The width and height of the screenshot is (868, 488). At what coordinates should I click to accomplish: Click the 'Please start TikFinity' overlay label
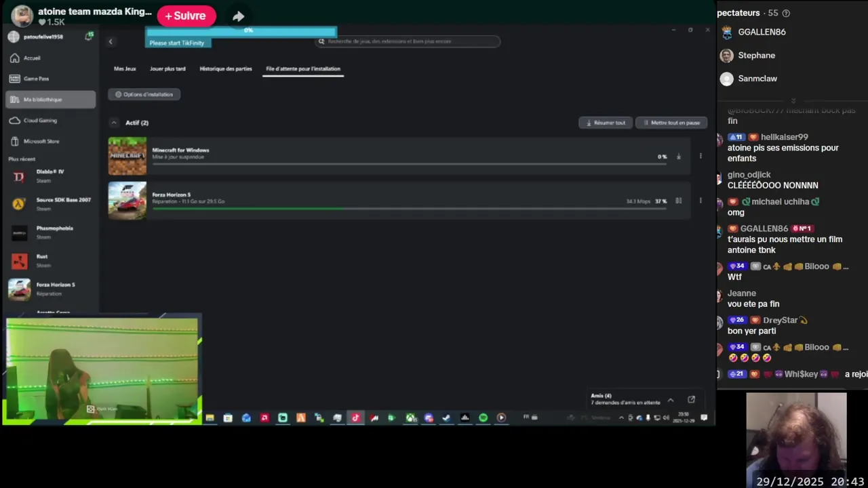coord(177,43)
